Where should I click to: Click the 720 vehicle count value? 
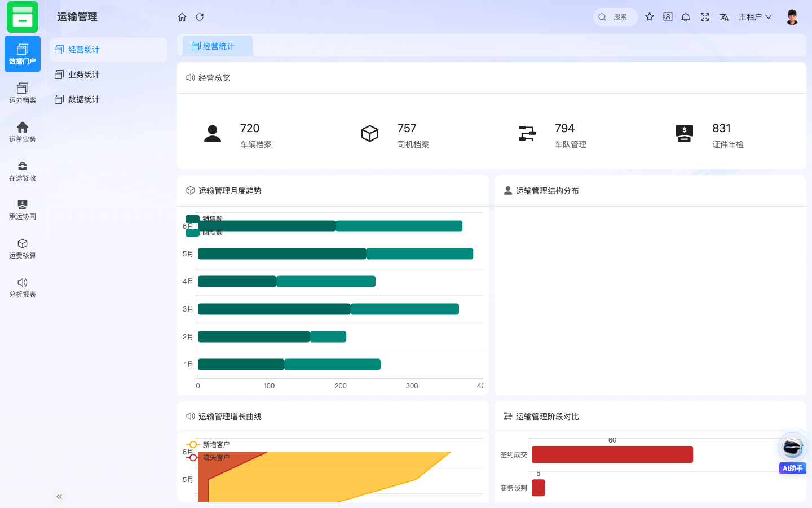(250, 128)
